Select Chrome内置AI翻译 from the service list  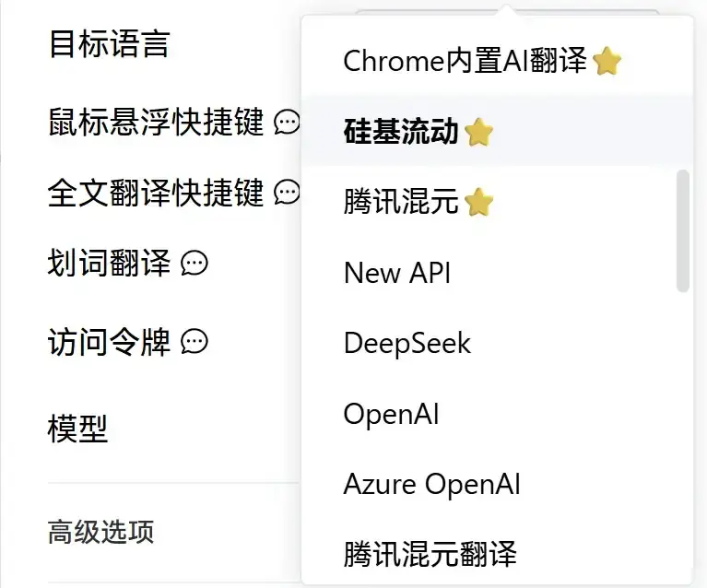[x=497, y=61]
